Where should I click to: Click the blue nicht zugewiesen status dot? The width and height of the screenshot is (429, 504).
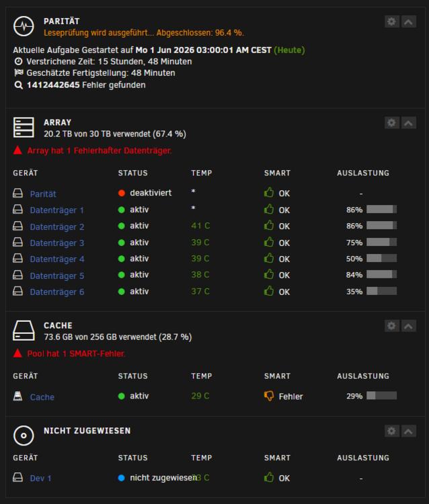tap(122, 478)
